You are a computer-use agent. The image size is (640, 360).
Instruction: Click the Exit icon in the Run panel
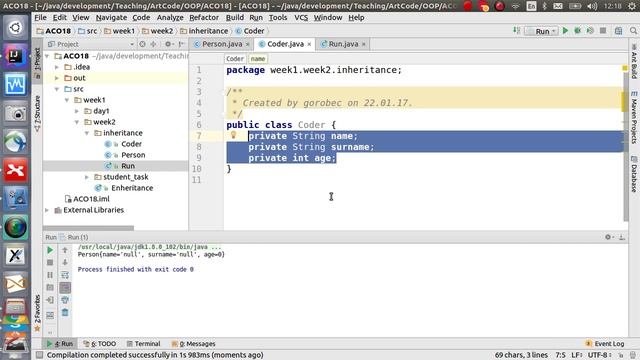50,300
